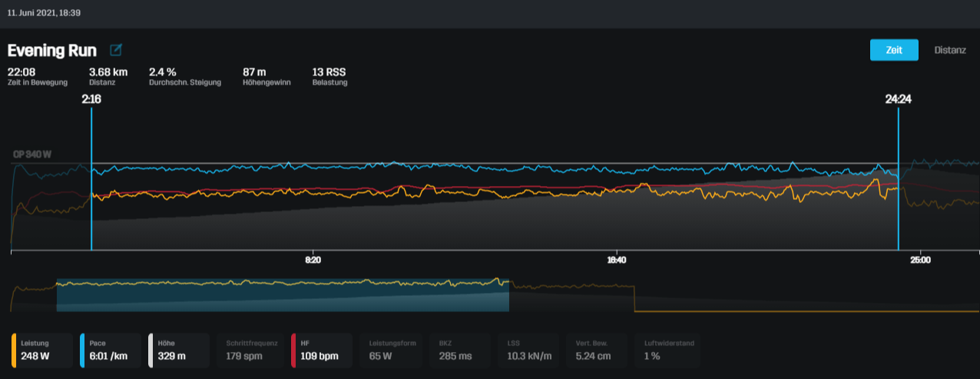Click the CP 340 W threshold label
The image size is (980, 379).
32,155
